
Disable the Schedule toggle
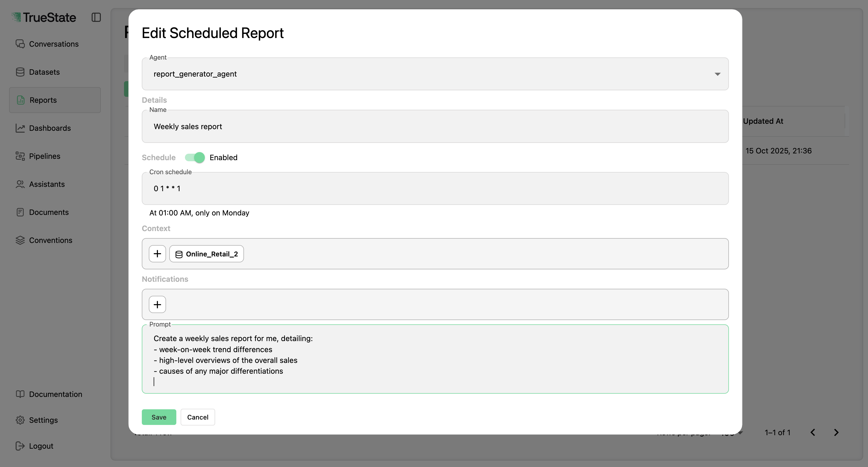pyautogui.click(x=194, y=157)
